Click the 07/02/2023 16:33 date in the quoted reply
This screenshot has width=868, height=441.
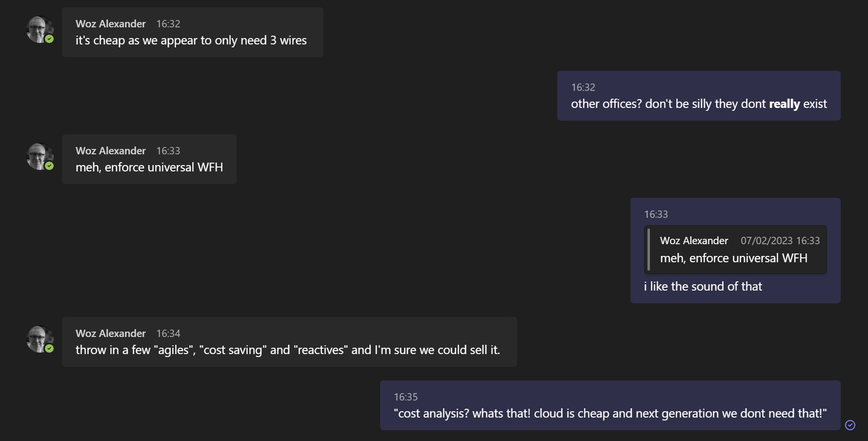[780, 241]
